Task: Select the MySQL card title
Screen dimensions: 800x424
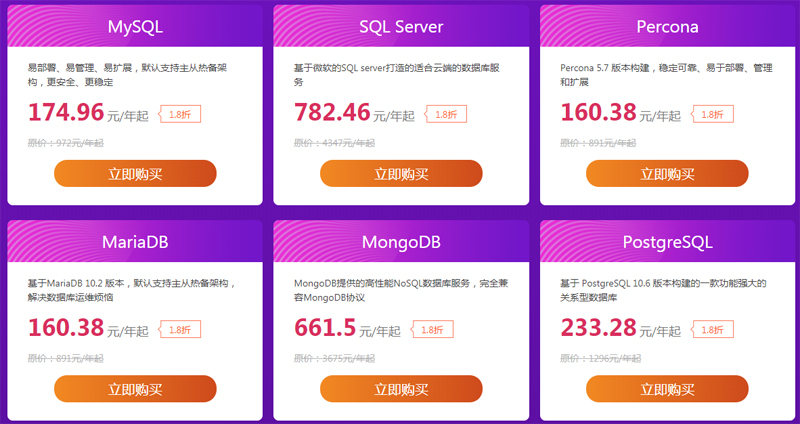Action: coord(135,27)
